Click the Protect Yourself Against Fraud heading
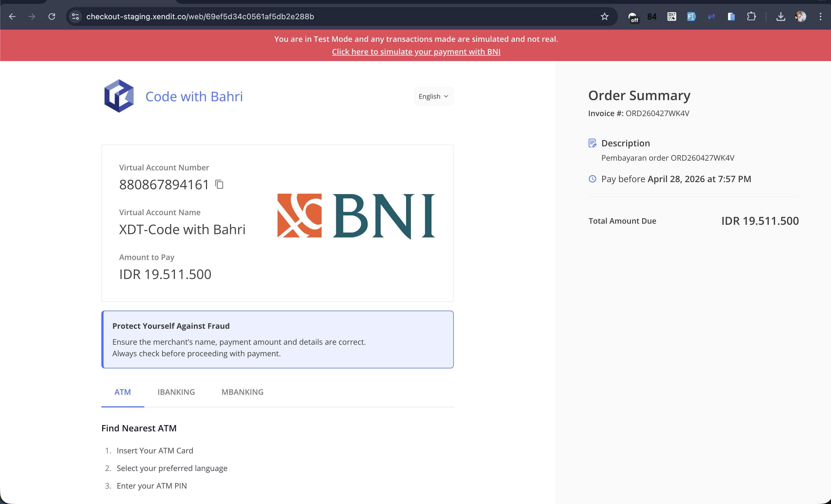Viewport: 831px width, 504px height. (x=171, y=326)
